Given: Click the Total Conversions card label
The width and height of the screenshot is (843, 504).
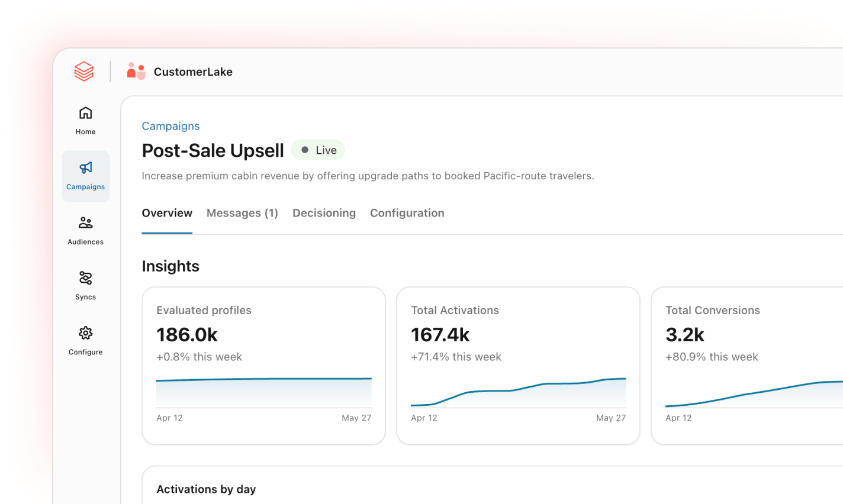Looking at the screenshot, I should [x=713, y=310].
